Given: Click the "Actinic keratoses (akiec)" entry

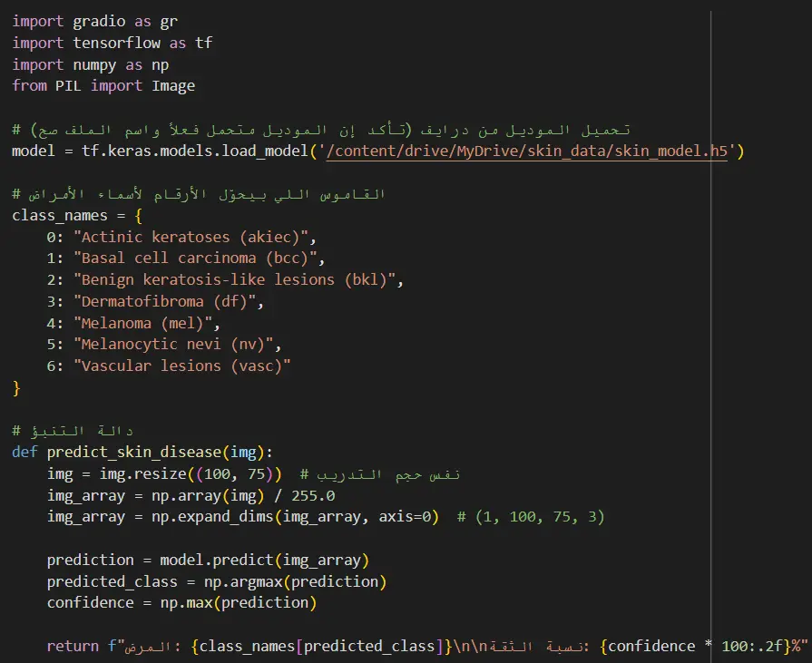Looking at the screenshot, I should click(x=191, y=237).
